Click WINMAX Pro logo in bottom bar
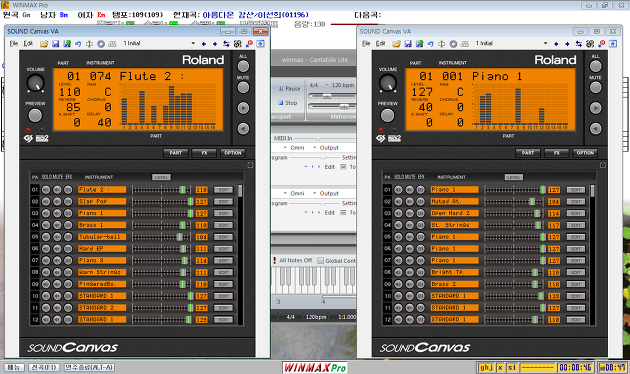630x374 pixels. pos(315,368)
